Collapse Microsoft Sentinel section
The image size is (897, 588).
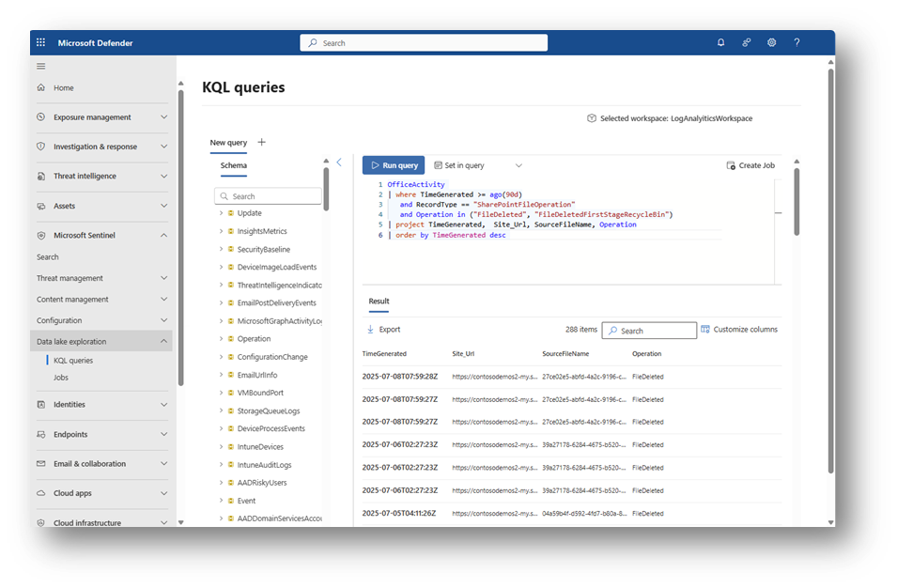[164, 235]
